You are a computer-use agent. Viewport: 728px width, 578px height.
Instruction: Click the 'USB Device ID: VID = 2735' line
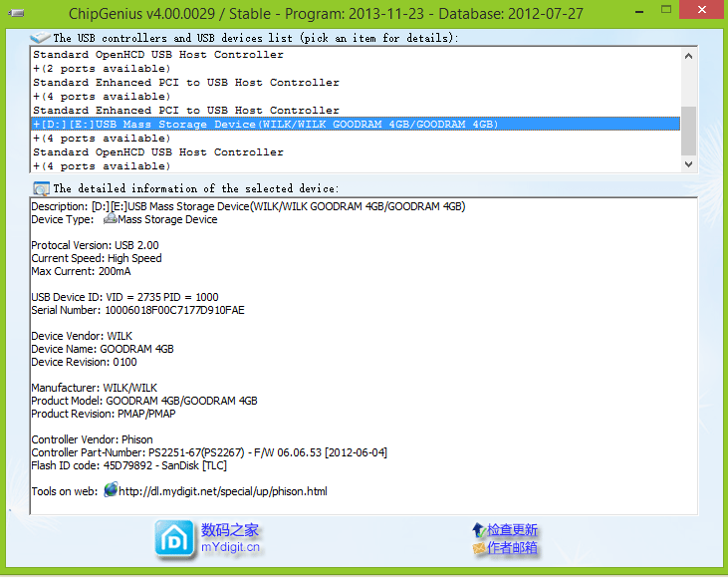(124, 297)
